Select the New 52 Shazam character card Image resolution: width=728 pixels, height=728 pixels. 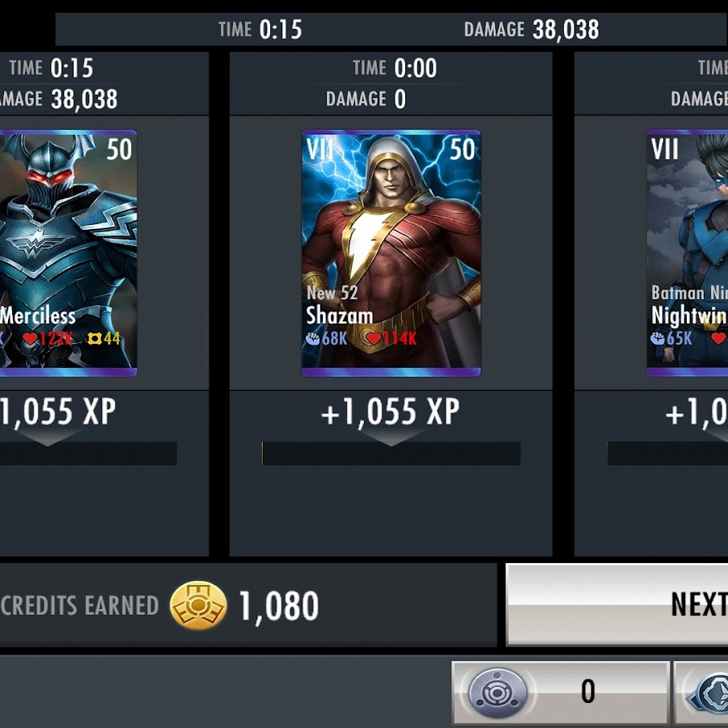tap(392, 253)
